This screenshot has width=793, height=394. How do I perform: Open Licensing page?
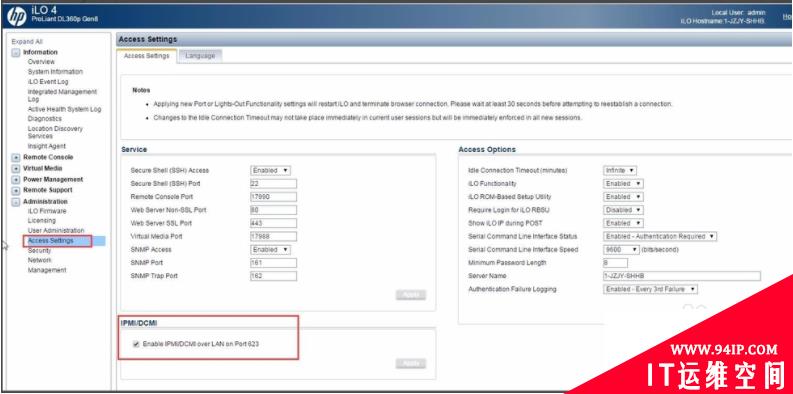pyautogui.click(x=41, y=221)
